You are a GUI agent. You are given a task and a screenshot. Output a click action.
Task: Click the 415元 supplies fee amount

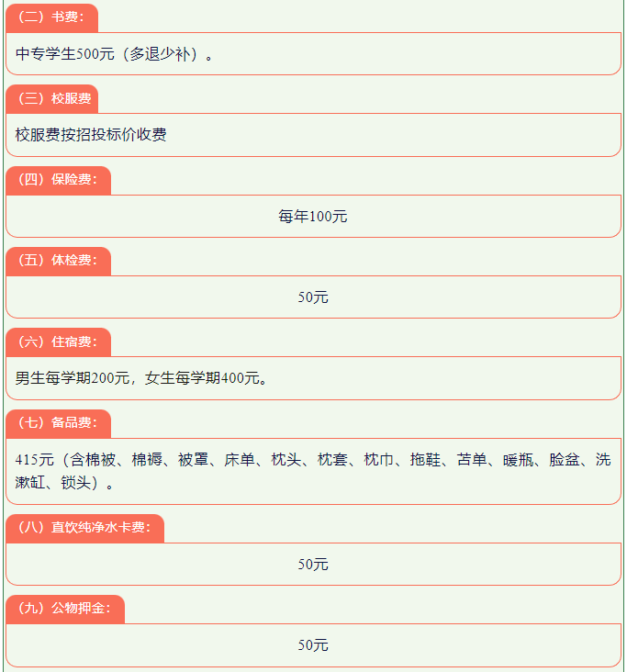(35, 460)
